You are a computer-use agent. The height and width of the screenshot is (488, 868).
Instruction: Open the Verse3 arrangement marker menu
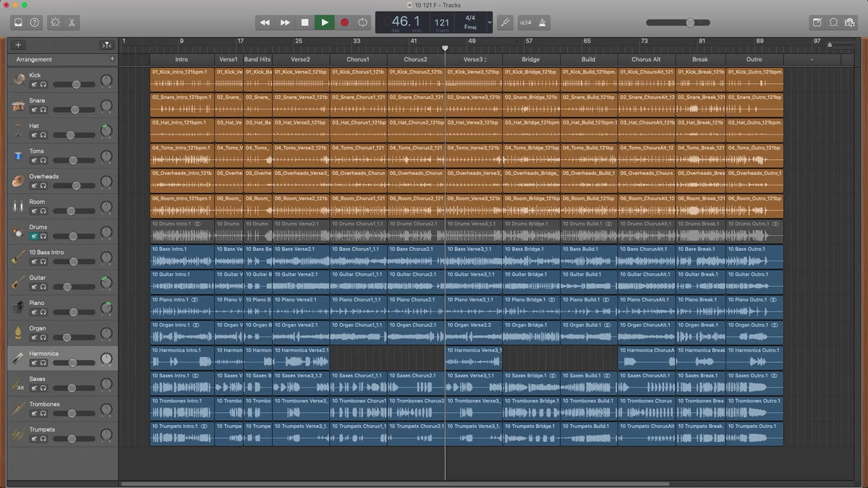click(x=485, y=59)
